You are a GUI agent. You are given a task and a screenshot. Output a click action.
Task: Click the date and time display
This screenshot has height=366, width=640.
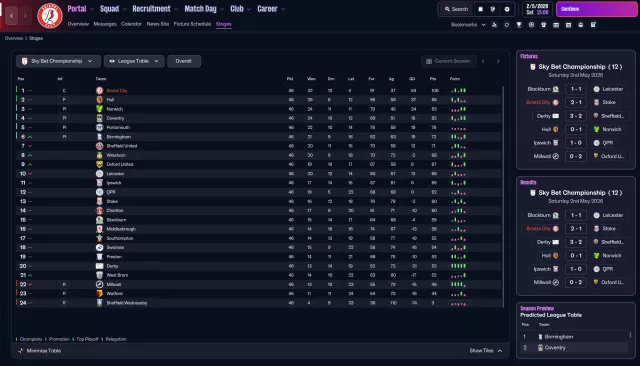(537, 9)
